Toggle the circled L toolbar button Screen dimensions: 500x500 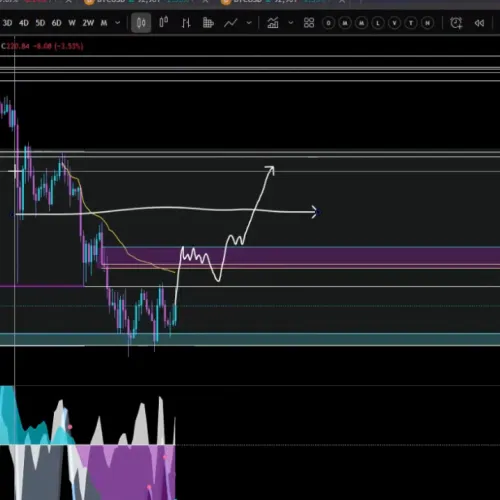(378, 23)
